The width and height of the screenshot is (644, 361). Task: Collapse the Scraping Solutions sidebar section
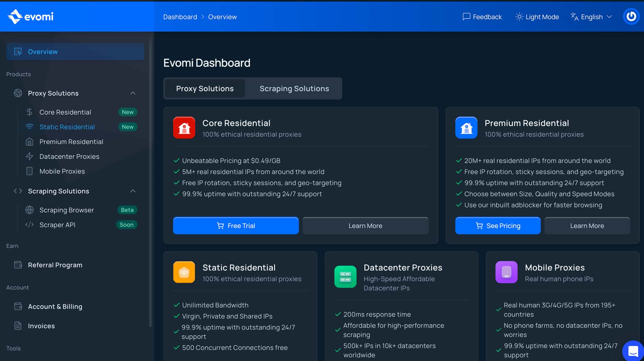tap(133, 191)
